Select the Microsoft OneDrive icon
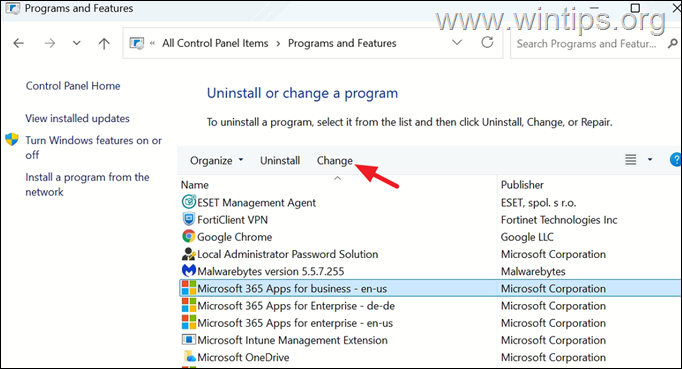The width and height of the screenshot is (682, 369). pos(190,357)
